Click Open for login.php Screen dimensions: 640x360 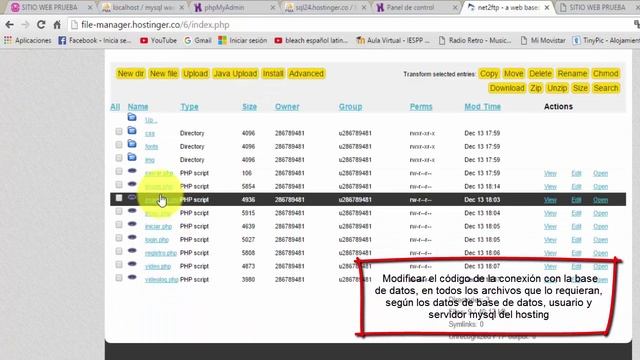(600, 240)
